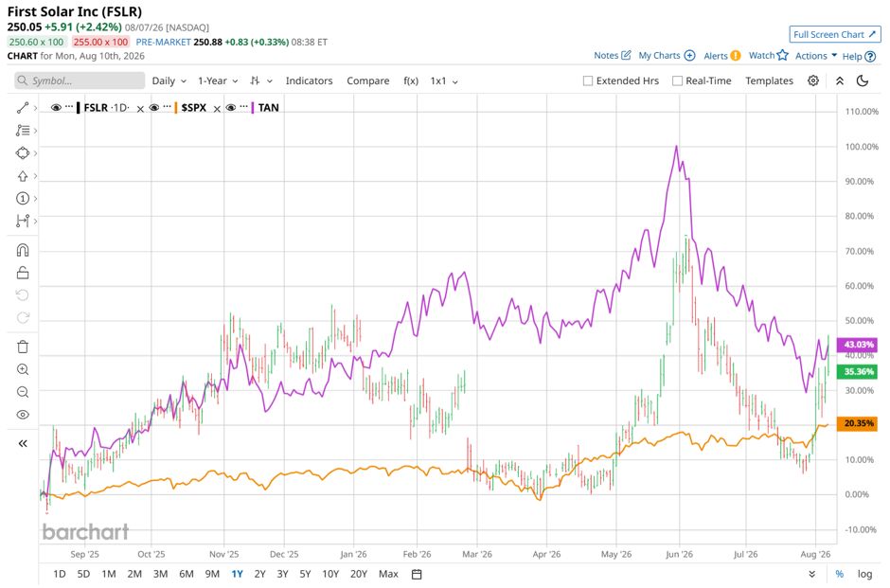
Task: Open Full Screen Chart
Action: 834,34
